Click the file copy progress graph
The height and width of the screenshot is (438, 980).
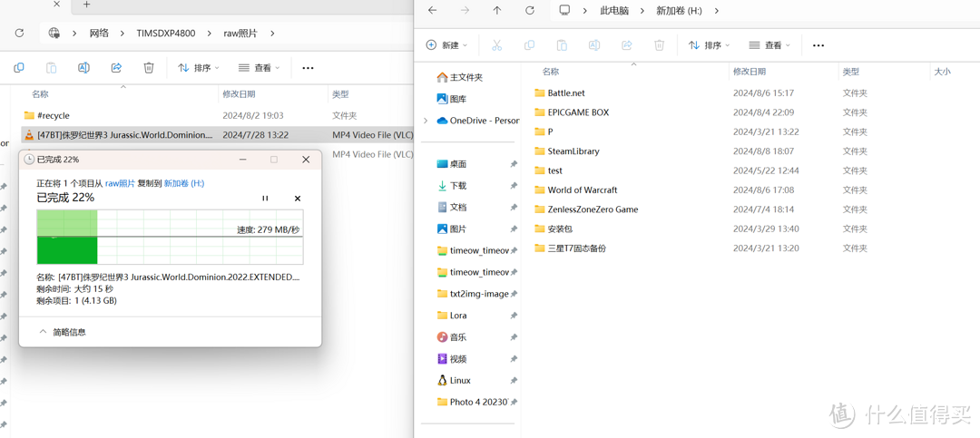(x=170, y=237)
